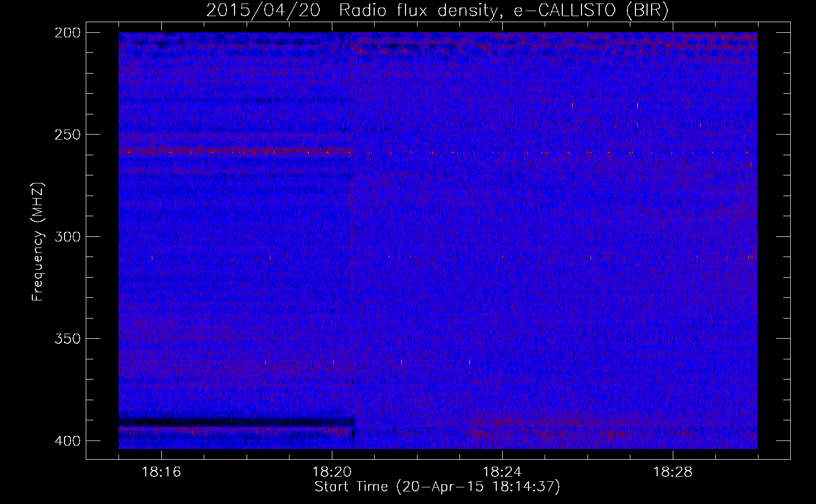The width and height of the screenshot is (816, 504).
Task: Click the 18:28 time tick label
Action: (673, 472)
